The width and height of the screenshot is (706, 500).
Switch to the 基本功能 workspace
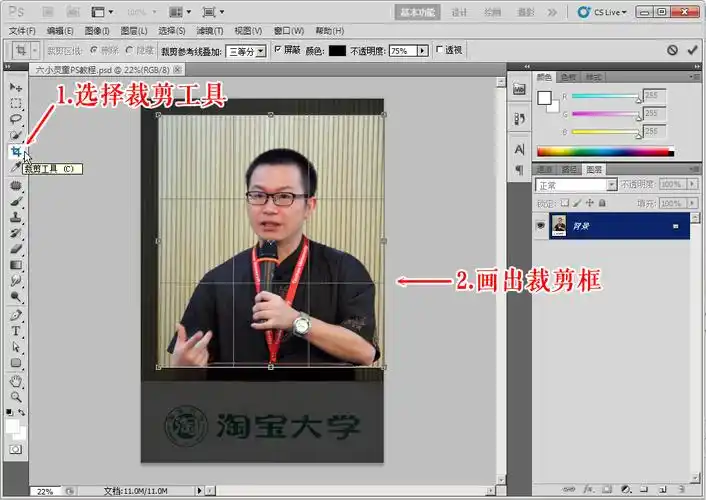coord(417,12)
